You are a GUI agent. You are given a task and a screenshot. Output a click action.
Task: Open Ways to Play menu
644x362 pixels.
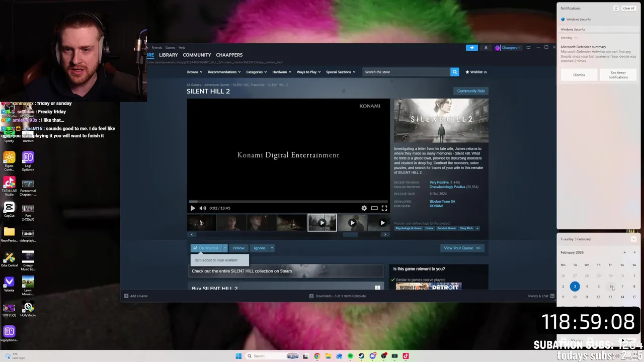tap(308, 72)
